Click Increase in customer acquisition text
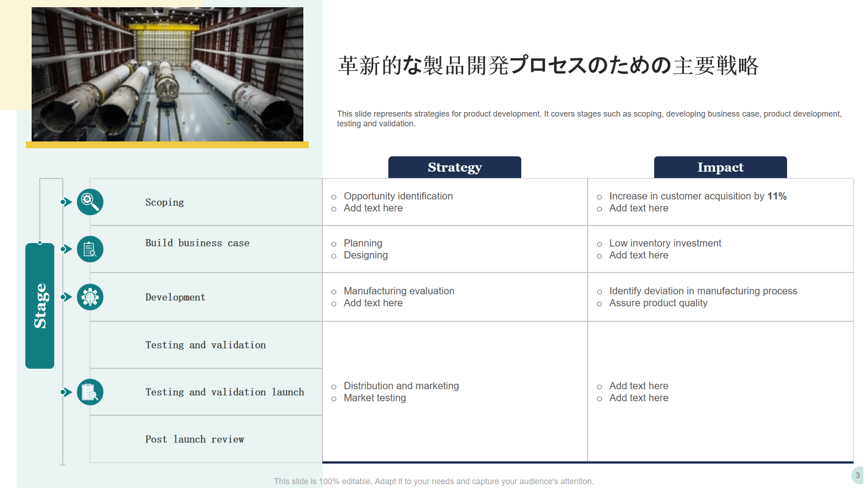Screen dimensions: 868x488 (x=698, y=196)
